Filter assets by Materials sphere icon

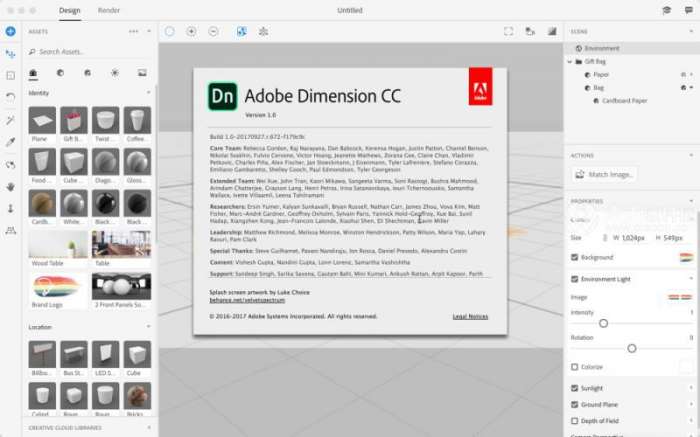pos(60,73)
